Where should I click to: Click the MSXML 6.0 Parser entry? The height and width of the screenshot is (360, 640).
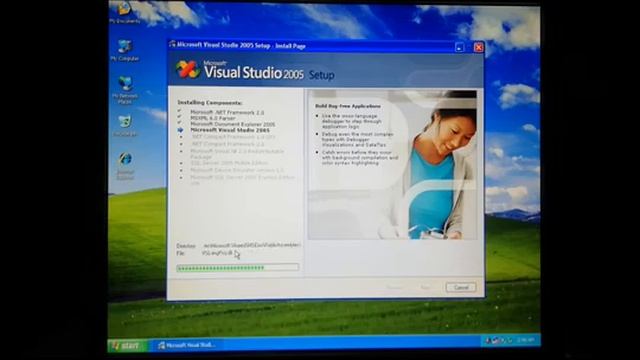click(x=213, y=118)
